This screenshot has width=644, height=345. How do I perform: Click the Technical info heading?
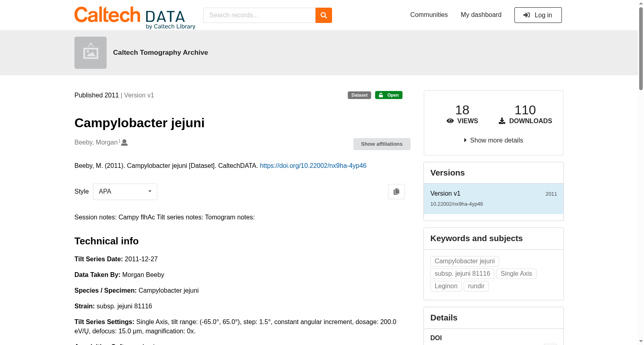tap(107, 241)
